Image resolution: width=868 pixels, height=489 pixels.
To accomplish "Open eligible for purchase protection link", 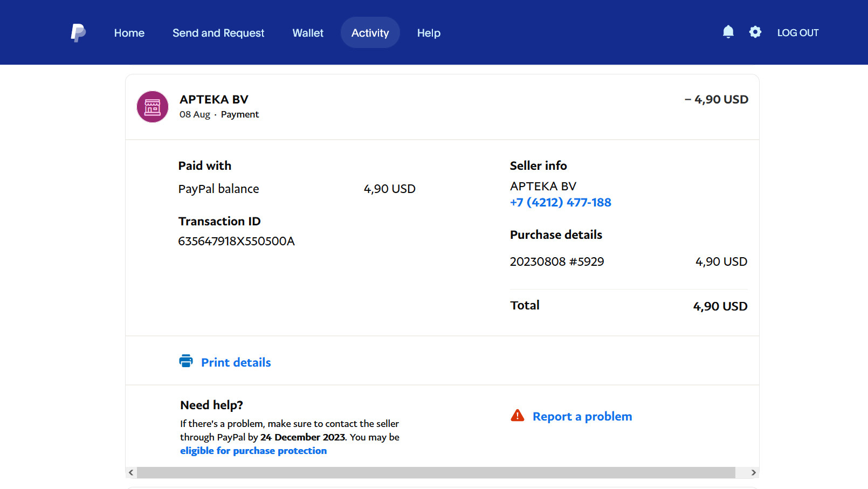I will pos(253,451).
